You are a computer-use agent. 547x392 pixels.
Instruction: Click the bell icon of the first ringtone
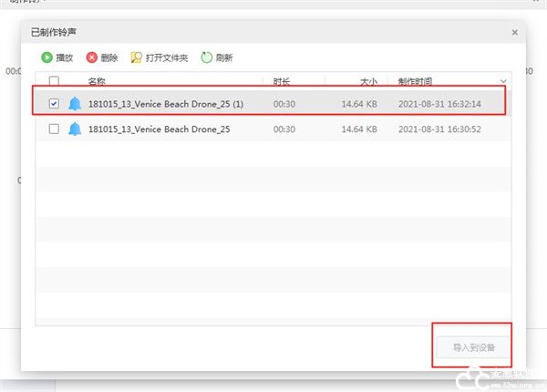[x=75, y=104]
